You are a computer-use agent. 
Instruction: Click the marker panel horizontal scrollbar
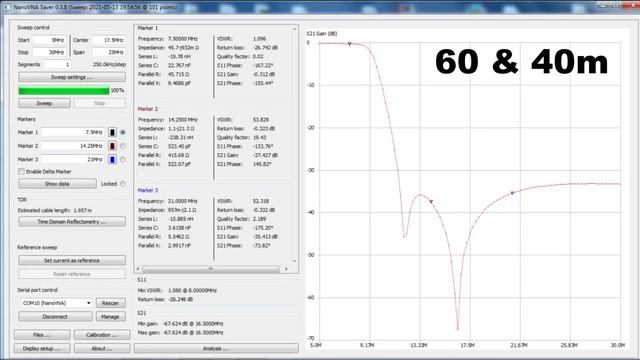tap(211, 269)
